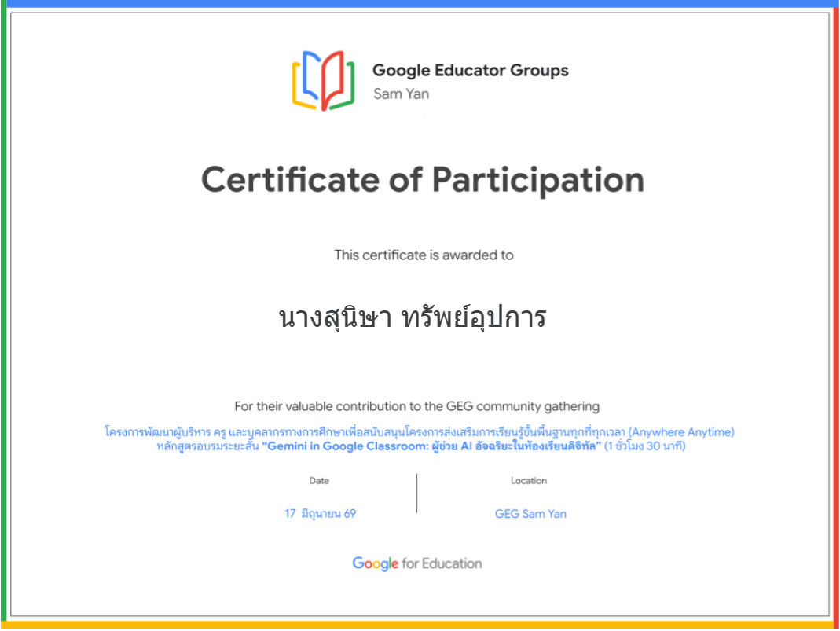
Task: Click the Sam Yan subtitle under the logo
Action: (402, 94)
